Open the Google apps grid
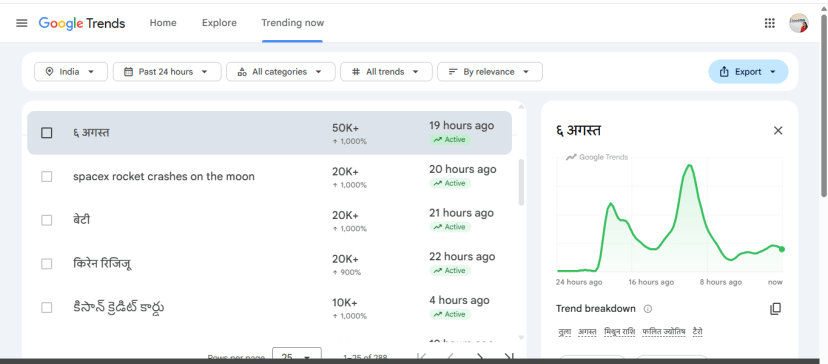The width and height of the screenshot is (828, 364). [x=769, y=23]
